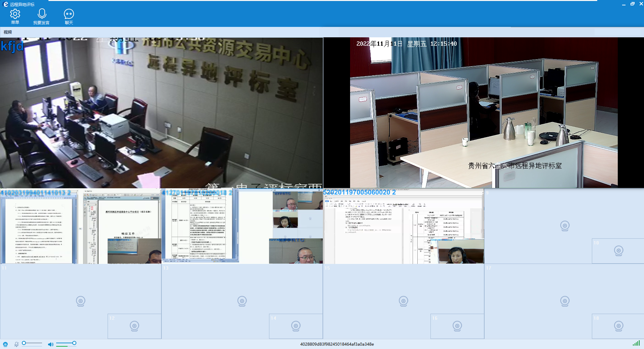Click camera placeholder in empty slot 9

tap(565, 226)
